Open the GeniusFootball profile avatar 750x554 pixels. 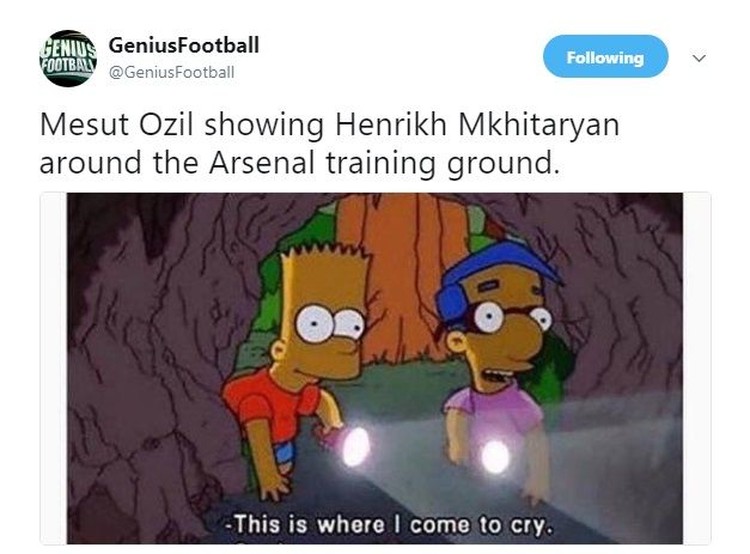[68, 58]
